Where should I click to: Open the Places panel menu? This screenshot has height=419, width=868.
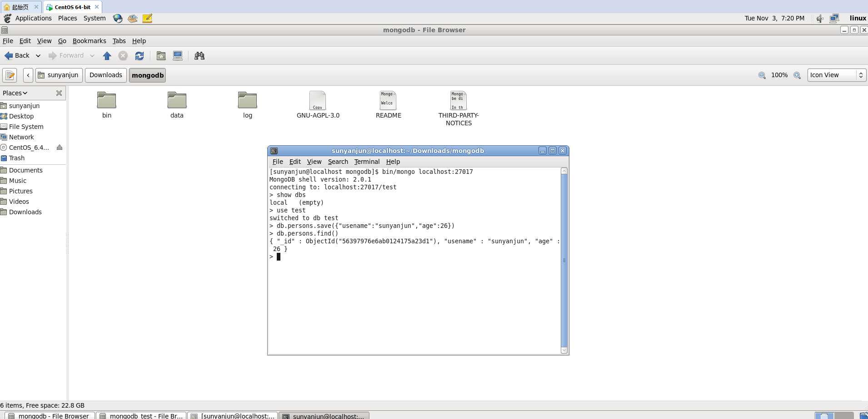click(x=67, y=18)
